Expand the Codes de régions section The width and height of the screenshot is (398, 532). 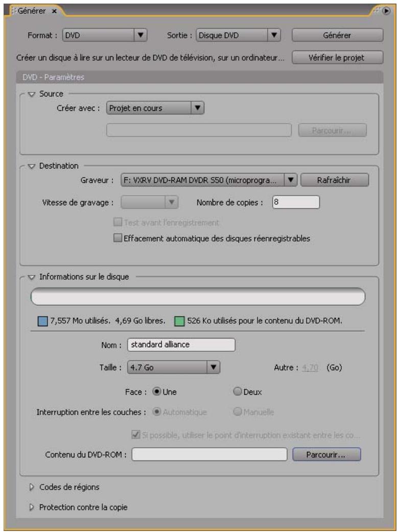(32, 488)
